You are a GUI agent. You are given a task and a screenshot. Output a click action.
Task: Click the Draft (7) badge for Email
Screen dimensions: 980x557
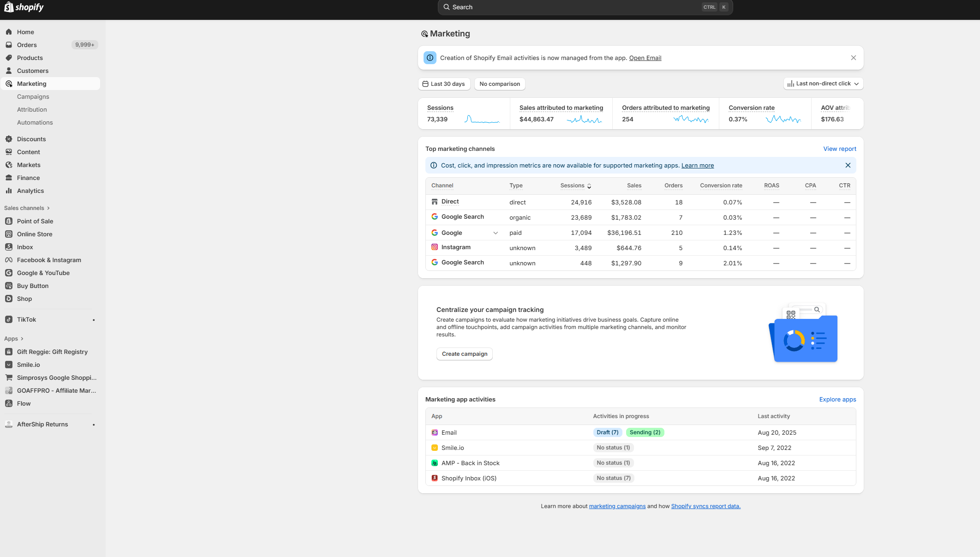click(607, 432)
